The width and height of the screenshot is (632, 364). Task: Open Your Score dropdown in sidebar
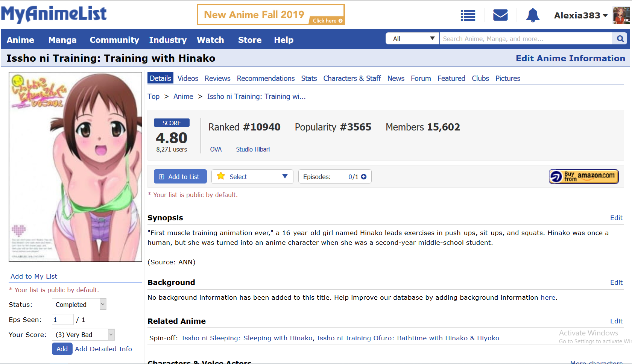(83, 335)
